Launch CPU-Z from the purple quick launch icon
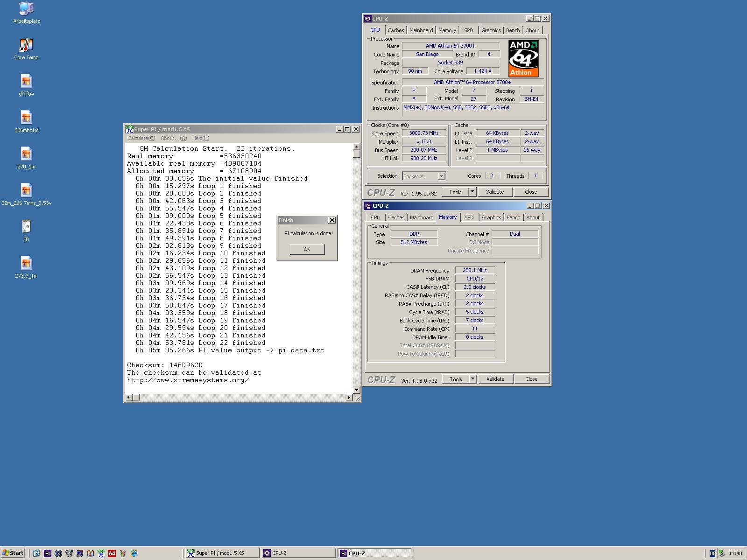Image resolution: width=747 pixels, height=560 pixels. tap(47, 553)
